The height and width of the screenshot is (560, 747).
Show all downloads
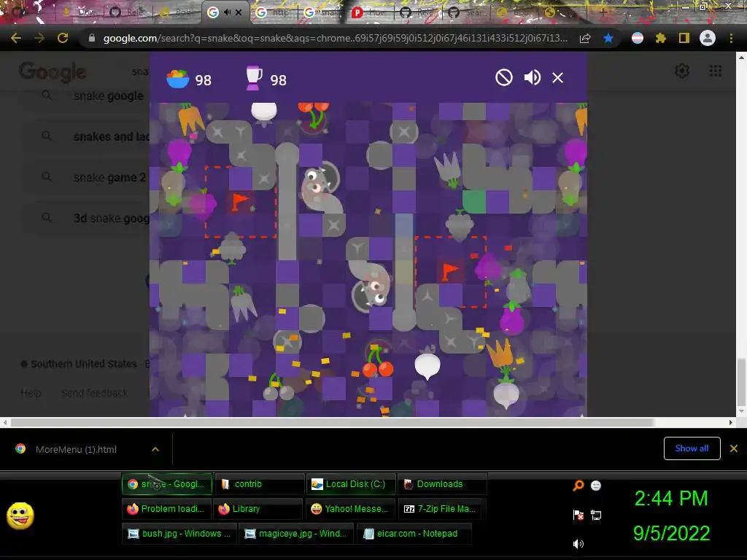[692, 448]
